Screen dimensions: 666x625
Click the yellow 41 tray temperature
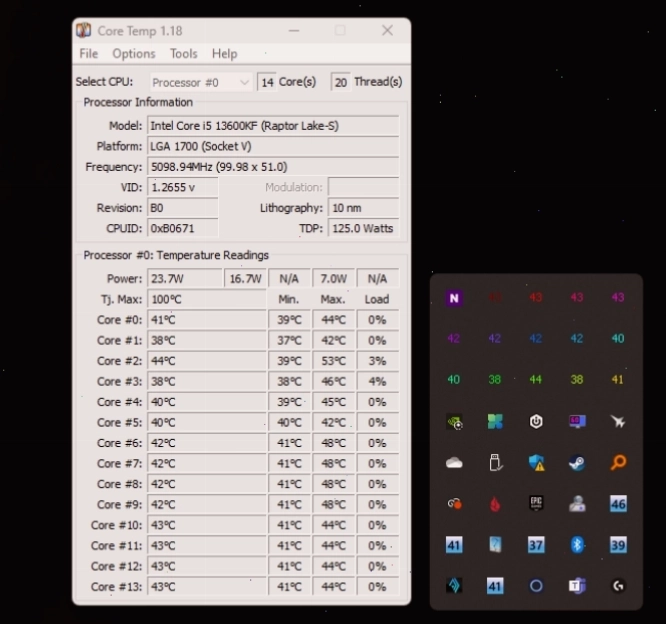pos(618,379)
